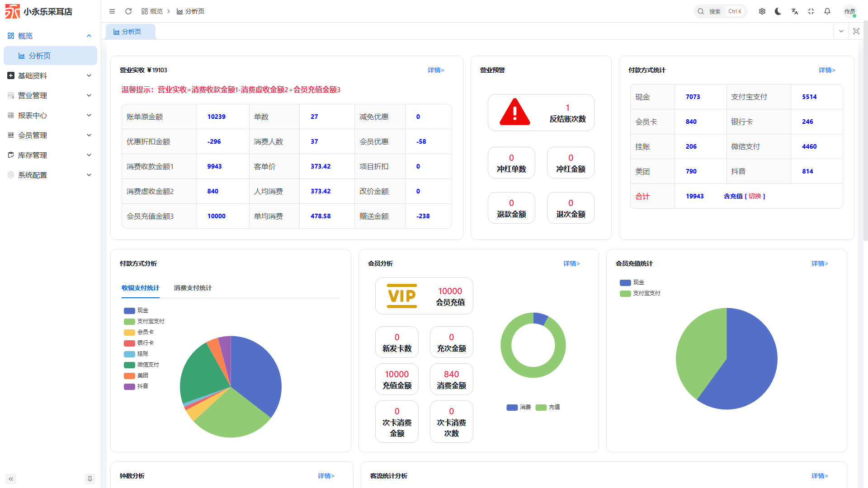868x488 pixels.
Task: Open 详情 link of 付款方式统计 panel
Action: [x=827, y=70]
